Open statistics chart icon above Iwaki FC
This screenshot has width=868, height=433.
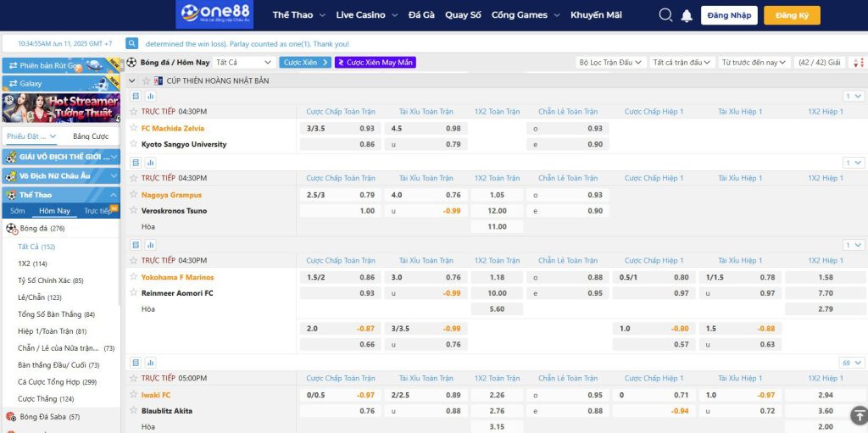pos(150,363)
